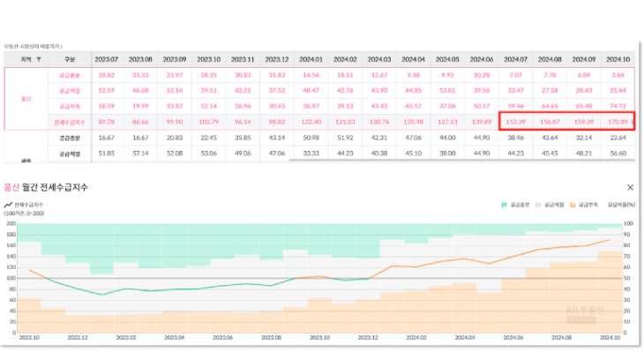
Task: Click the vertical table scrollbar handle
Action: [633, 122]
